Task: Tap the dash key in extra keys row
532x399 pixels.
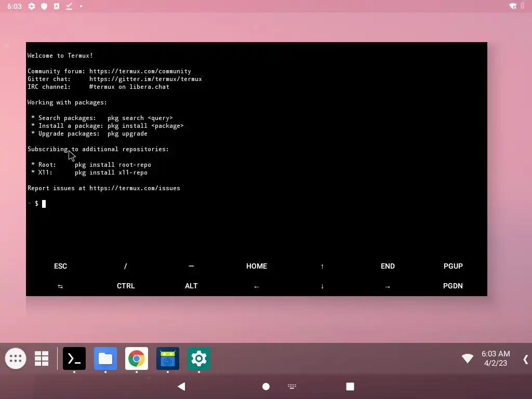Action: click(x=191, y=266)
